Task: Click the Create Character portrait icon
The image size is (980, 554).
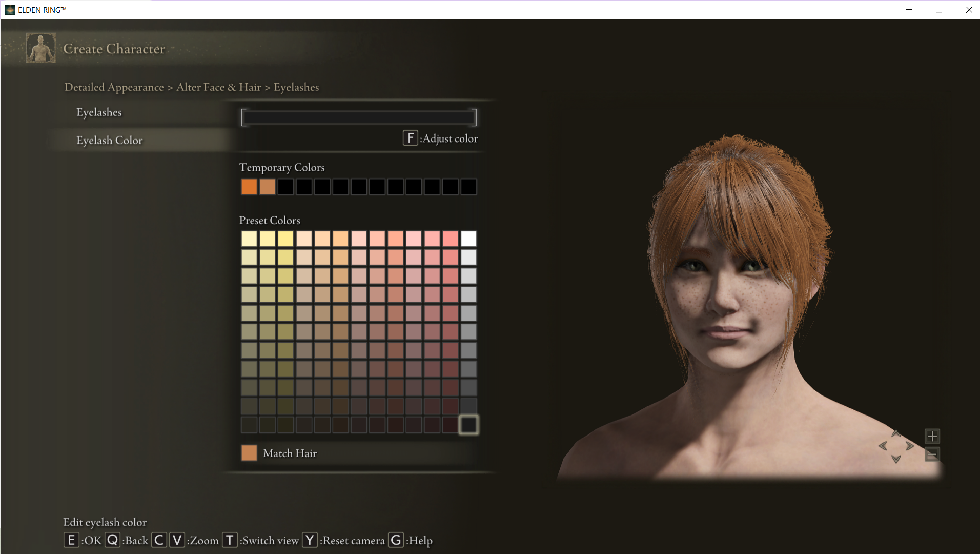Action: 41,48
